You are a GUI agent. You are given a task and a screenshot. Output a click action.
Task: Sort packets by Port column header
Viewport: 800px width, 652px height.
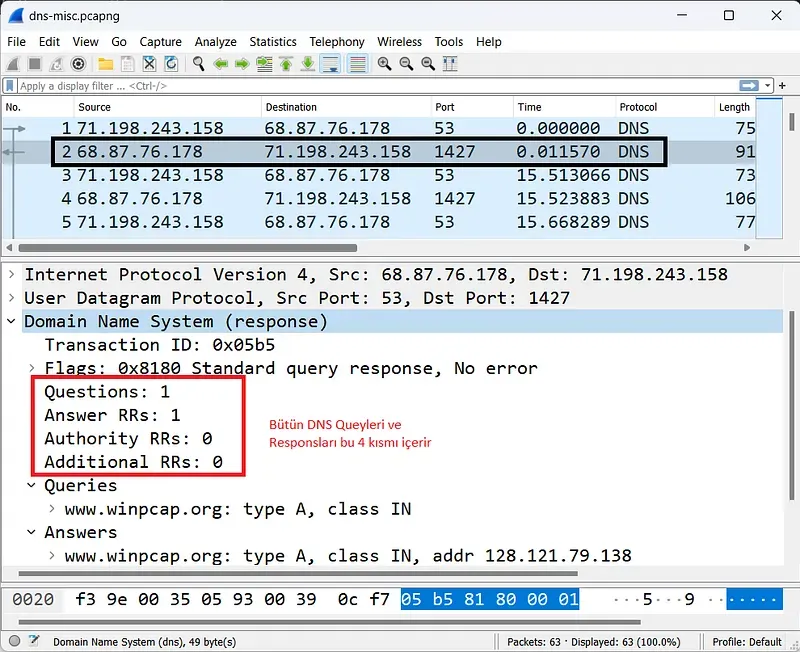tap(472, 107)
